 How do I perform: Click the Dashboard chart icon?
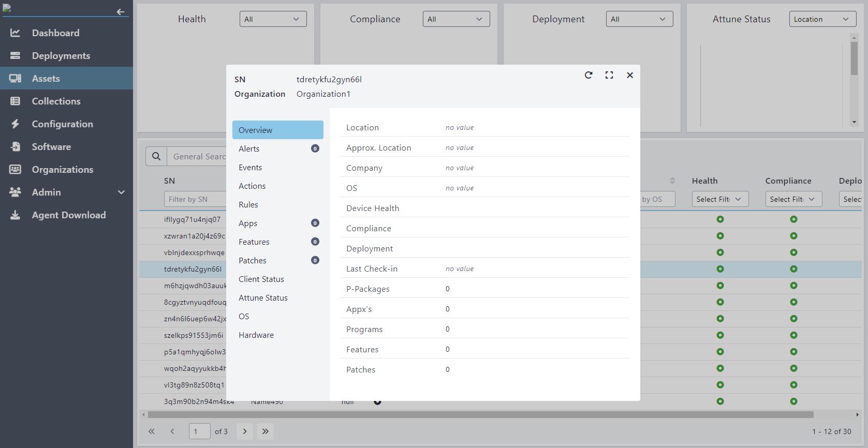tap(16, 33)
